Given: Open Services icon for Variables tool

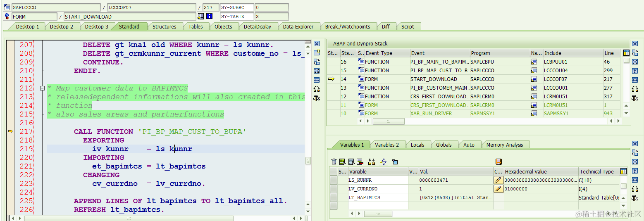Looking at the screenshot, I should [635, 189].
